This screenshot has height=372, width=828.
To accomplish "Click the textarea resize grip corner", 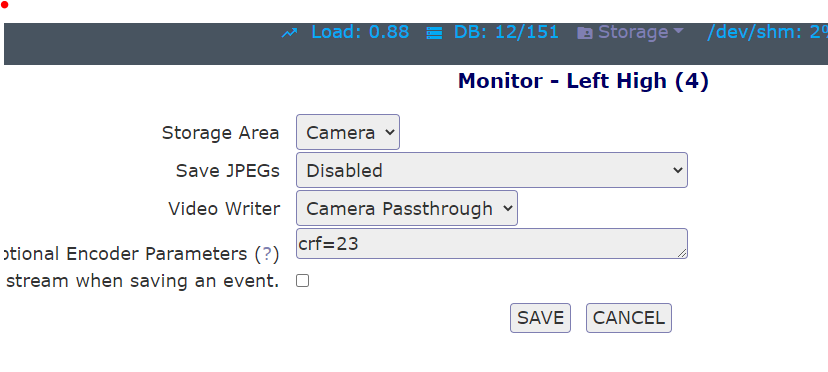I will pos(682,253).
